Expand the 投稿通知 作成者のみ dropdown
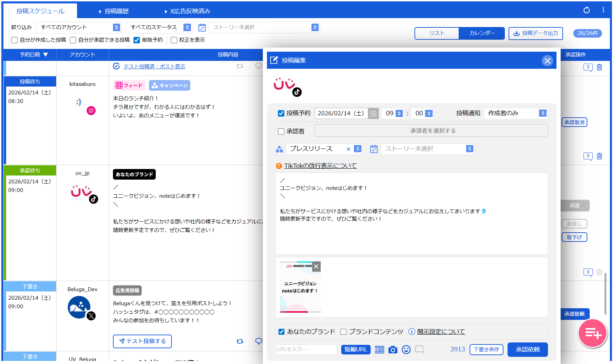 tap(516, 113)
